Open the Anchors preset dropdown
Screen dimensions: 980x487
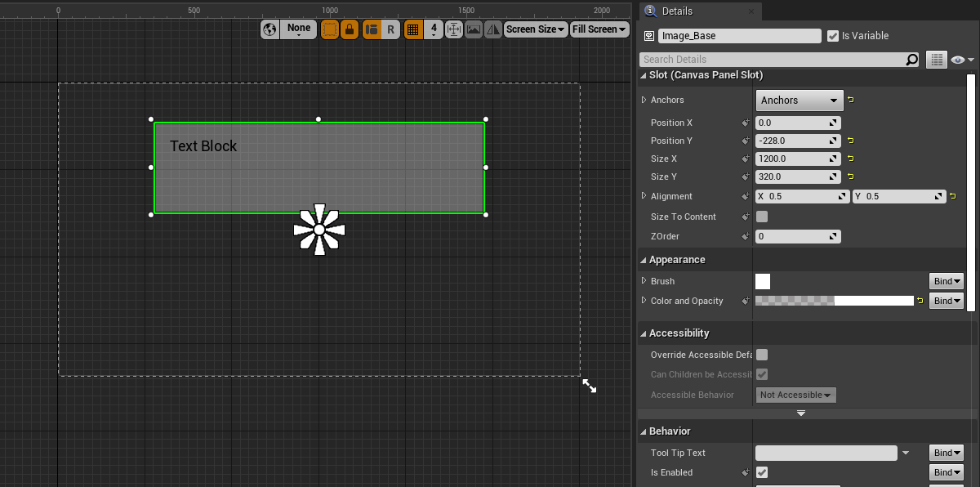799,100
